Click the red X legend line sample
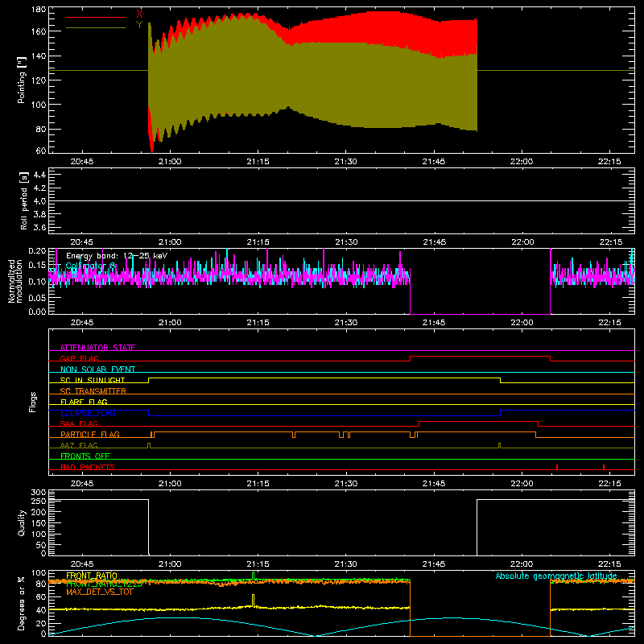The width and height of the screenshot is (644, 644). click(96, 17)
